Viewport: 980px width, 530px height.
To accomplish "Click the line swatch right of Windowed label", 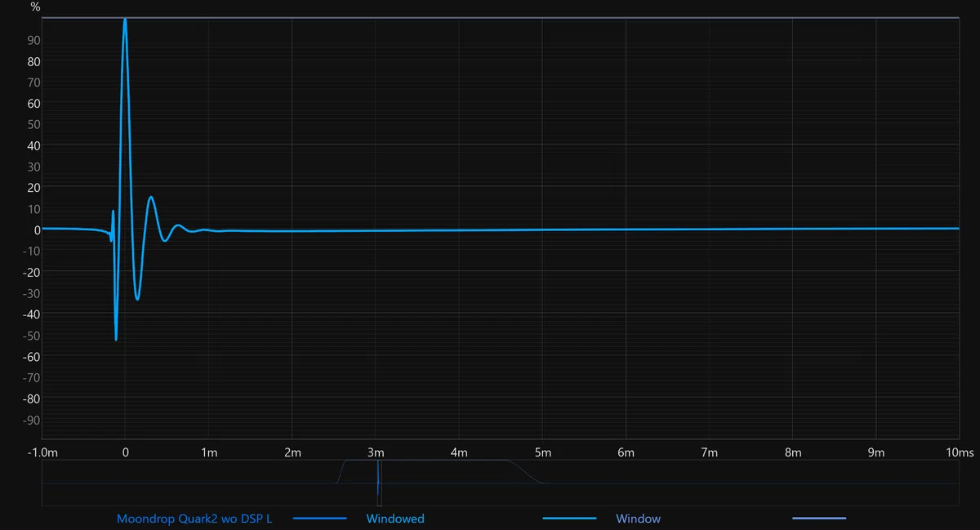I will [x=570, y=519].
